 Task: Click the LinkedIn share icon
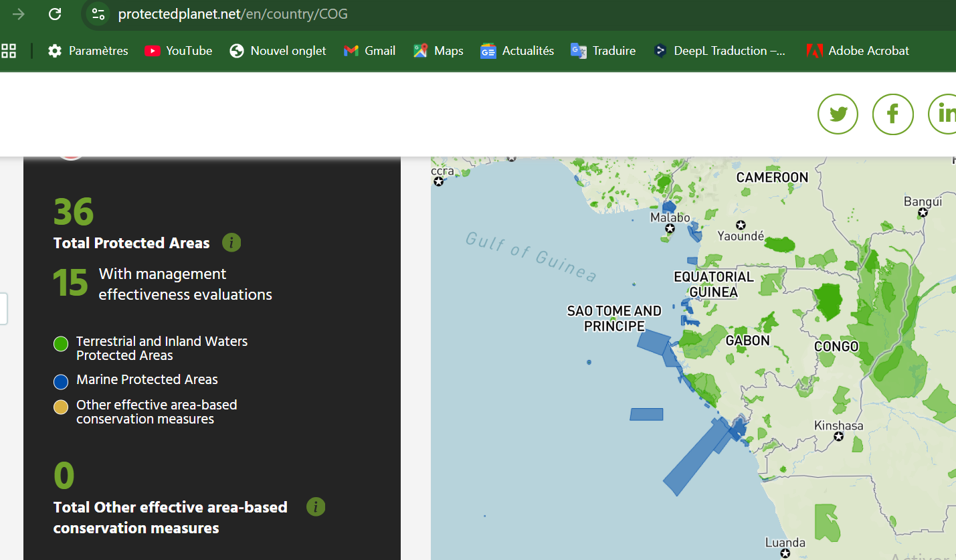(945, 114)
